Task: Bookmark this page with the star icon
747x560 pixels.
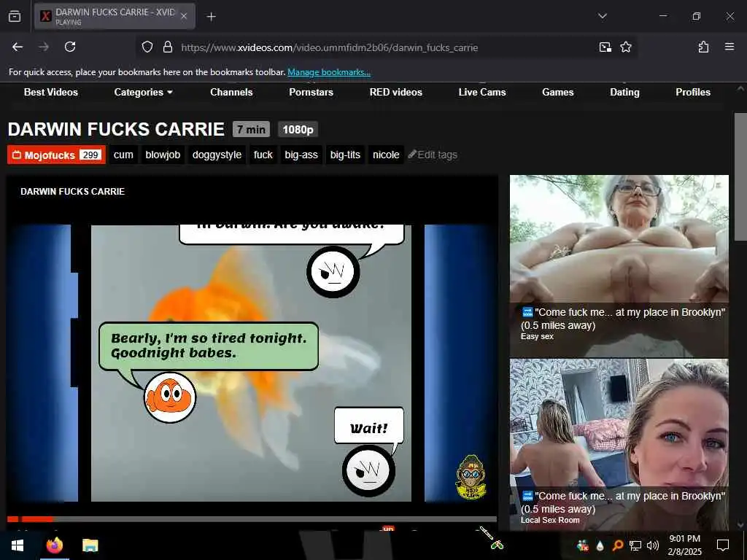Action: tap(625, 47)
